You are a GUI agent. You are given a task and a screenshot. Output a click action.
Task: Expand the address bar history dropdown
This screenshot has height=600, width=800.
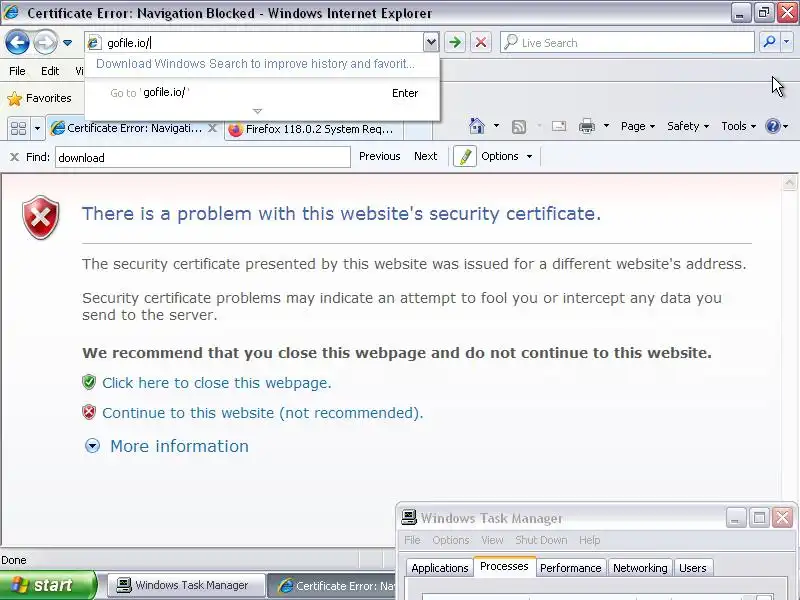point(431,42)
